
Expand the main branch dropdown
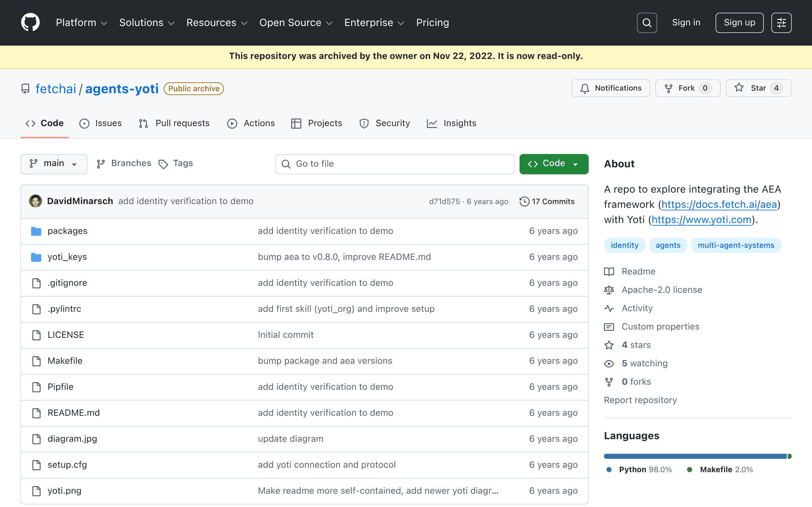click(54, 164)
